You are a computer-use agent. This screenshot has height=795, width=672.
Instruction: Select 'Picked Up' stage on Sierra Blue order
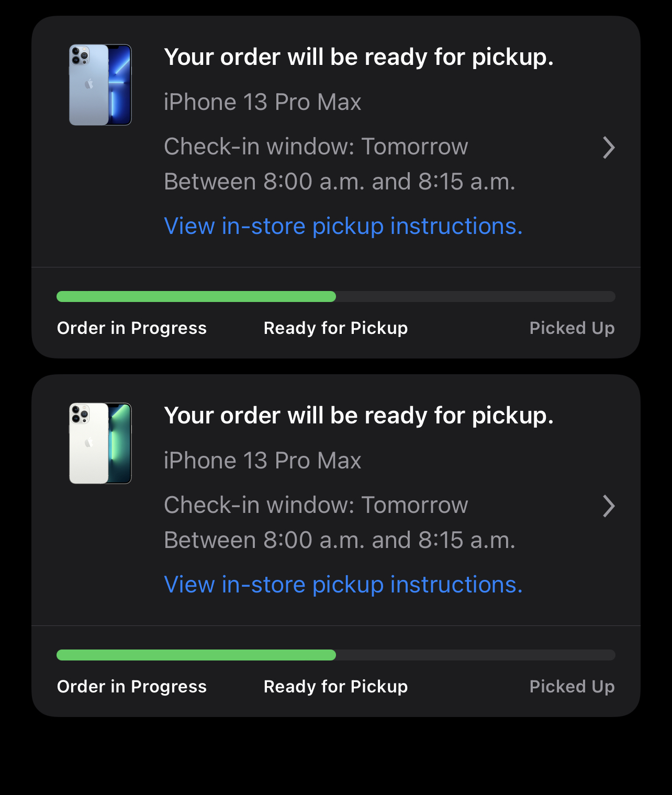coord(572,328)
